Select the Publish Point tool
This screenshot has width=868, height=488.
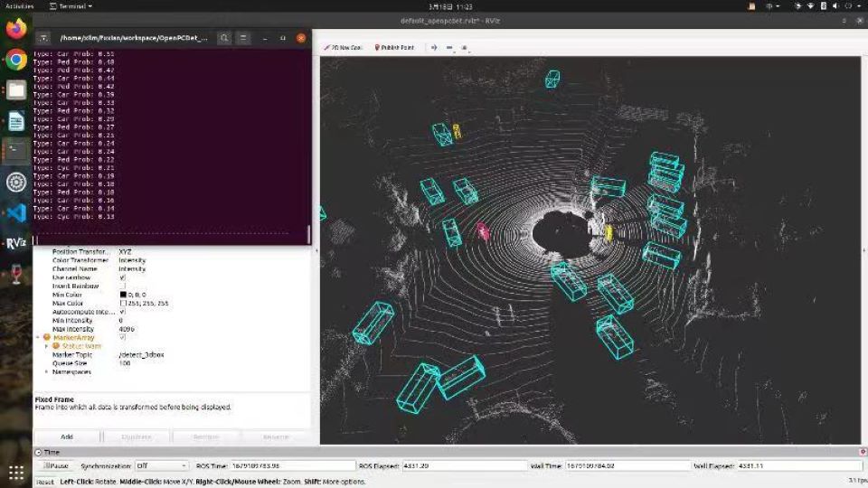(x=394, y=47)
